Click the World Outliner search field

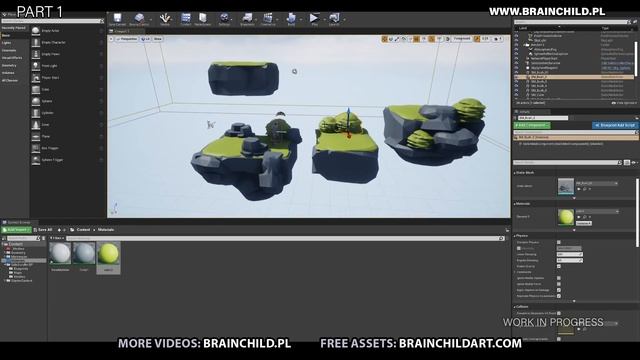[571, 22]
